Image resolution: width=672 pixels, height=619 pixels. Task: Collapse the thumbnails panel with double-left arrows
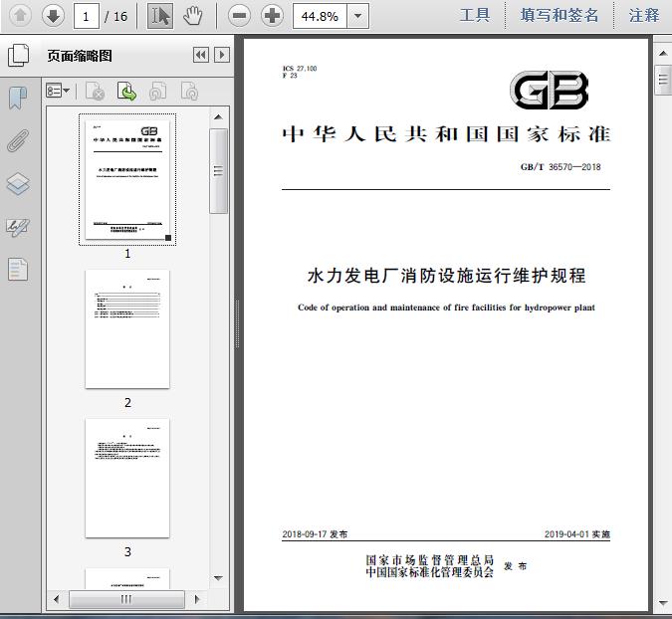201,55
